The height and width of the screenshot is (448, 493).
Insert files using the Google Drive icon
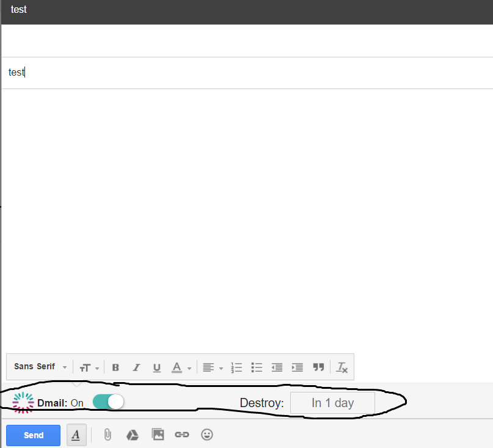[x=133, y=435]
